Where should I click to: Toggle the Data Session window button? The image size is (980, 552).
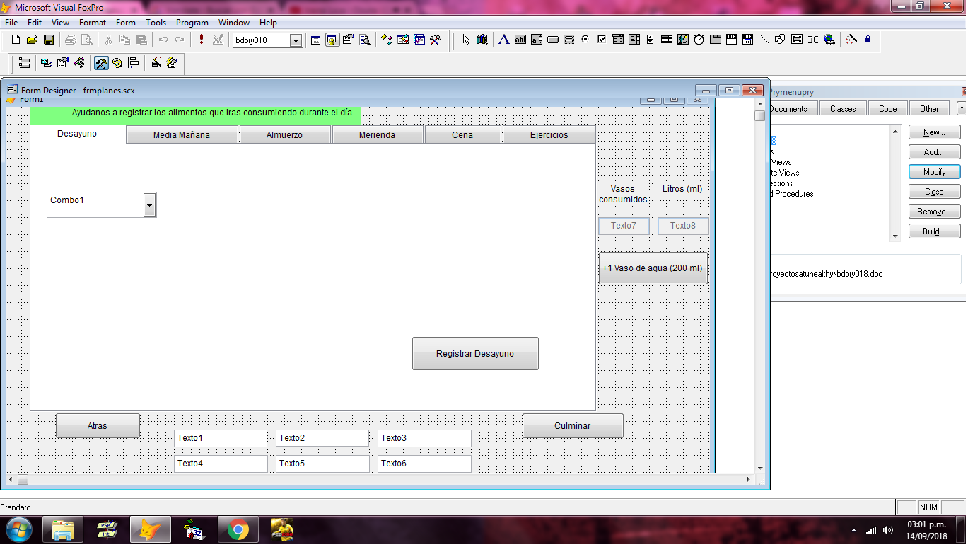click(x=332, y=40)
